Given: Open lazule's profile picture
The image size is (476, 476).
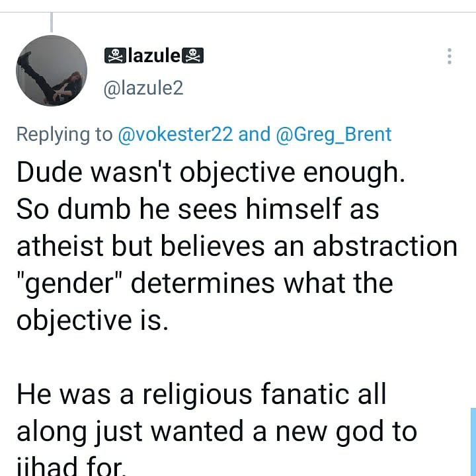Looking at the screenshot, I should [x=52, y=71].
